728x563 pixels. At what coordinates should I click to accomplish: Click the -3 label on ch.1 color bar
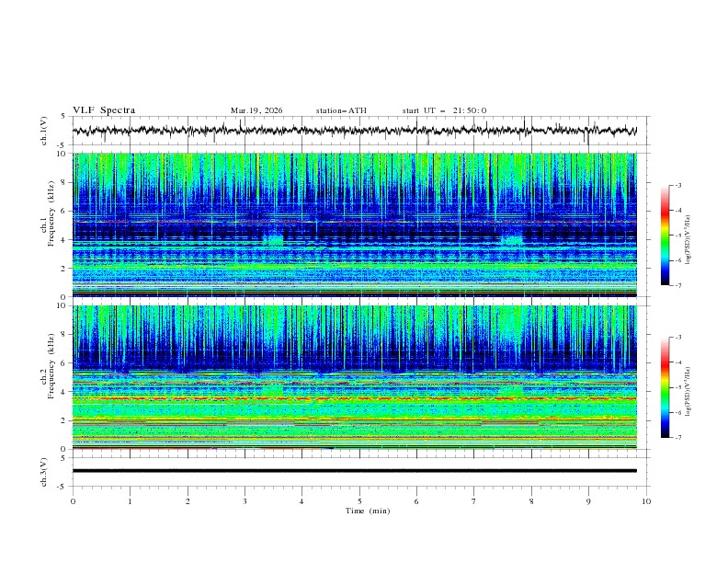pyautogui.click(x=677, y=186)
